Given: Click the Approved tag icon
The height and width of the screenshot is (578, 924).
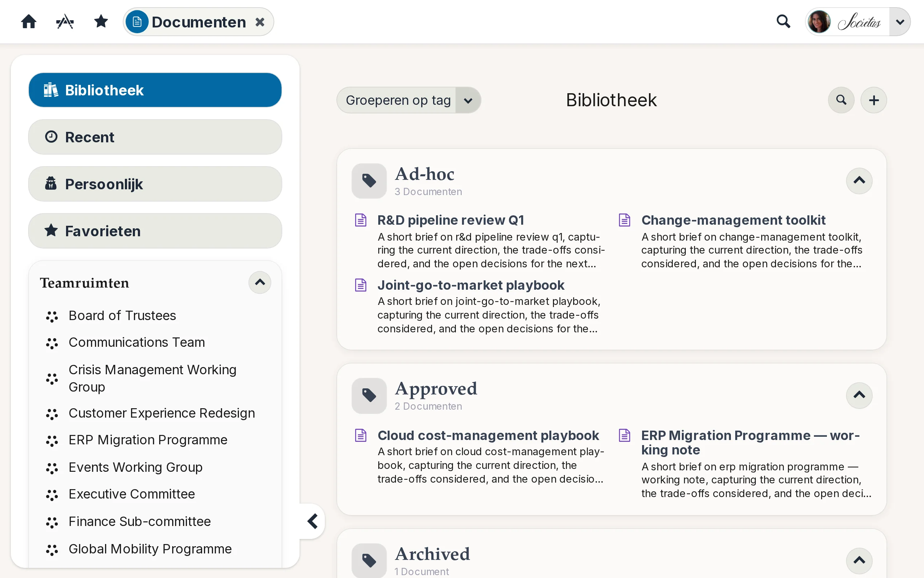Looking at the screenshot, I should pos(369,396).
